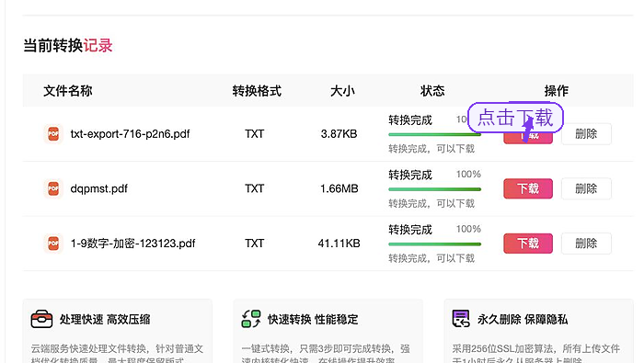Click the 转换完成 status for 1-9数字-加密-123123.pdf
Viewport: 644px width, 363px height.
click(410, 230)
